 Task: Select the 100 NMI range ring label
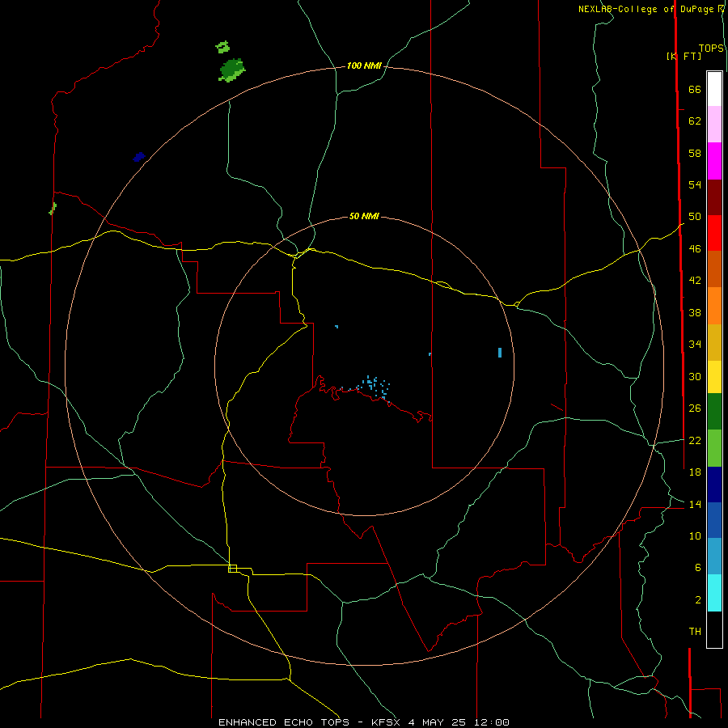tap(364, 66)
